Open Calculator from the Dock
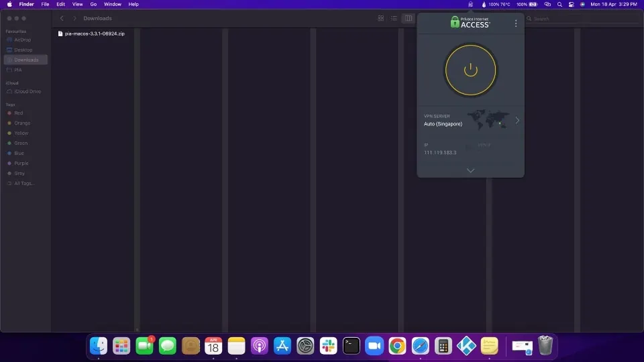Screen dimensions: 644x362 (443, 346)
